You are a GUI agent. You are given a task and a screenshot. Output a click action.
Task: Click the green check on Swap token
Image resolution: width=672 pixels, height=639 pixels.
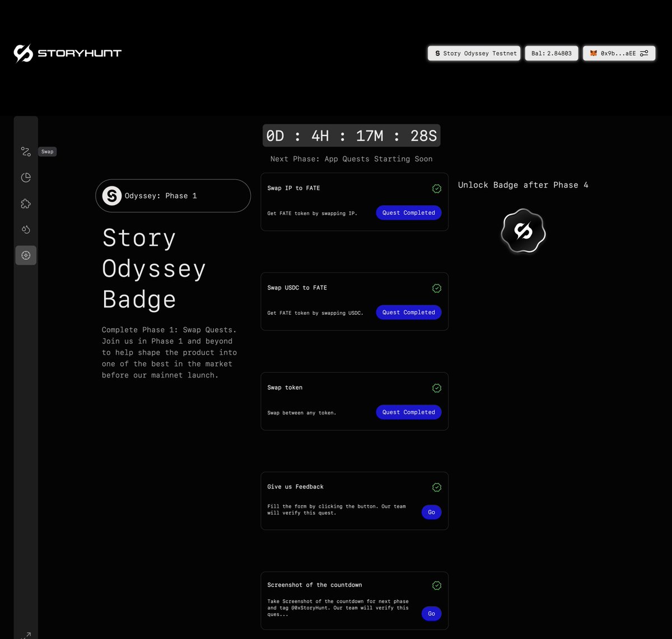(x=437, y=388)
